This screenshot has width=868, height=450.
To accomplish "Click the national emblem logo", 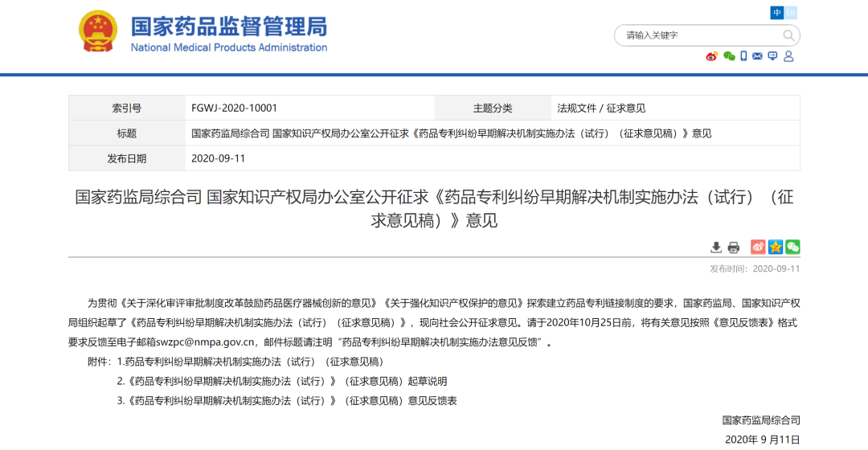I will [x=98, y=31].
